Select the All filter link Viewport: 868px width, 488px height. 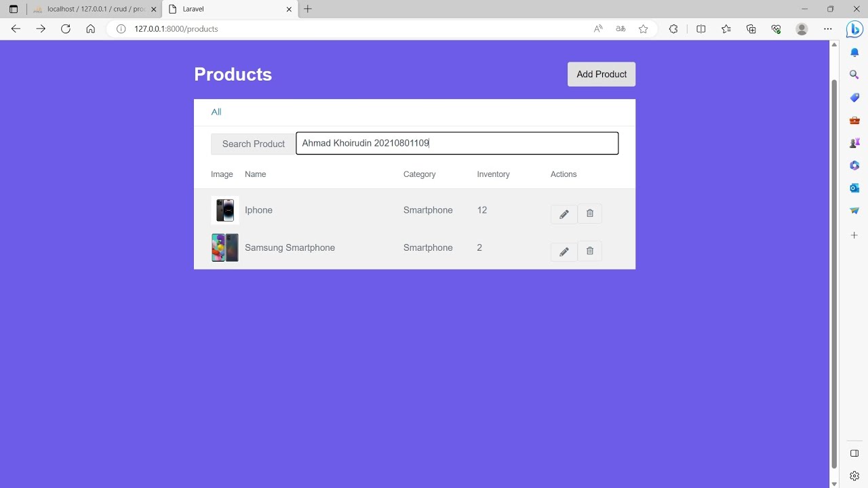(216, 113)
